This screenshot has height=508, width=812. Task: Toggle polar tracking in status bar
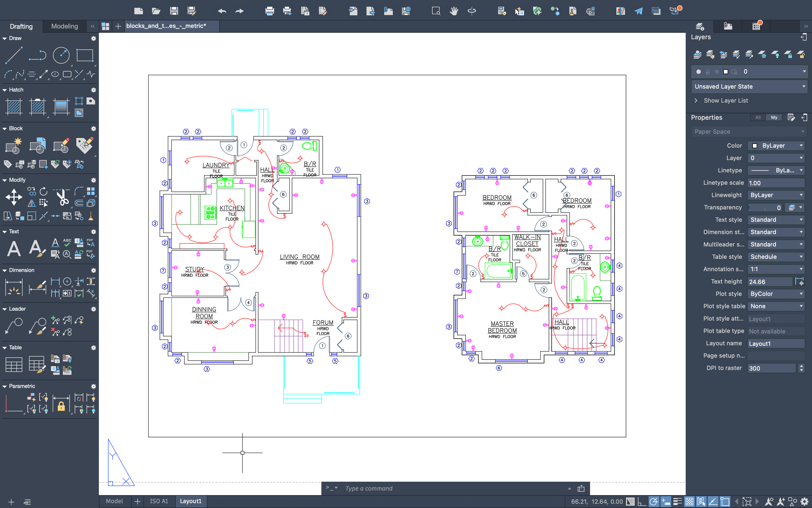(x=654, y=502)
